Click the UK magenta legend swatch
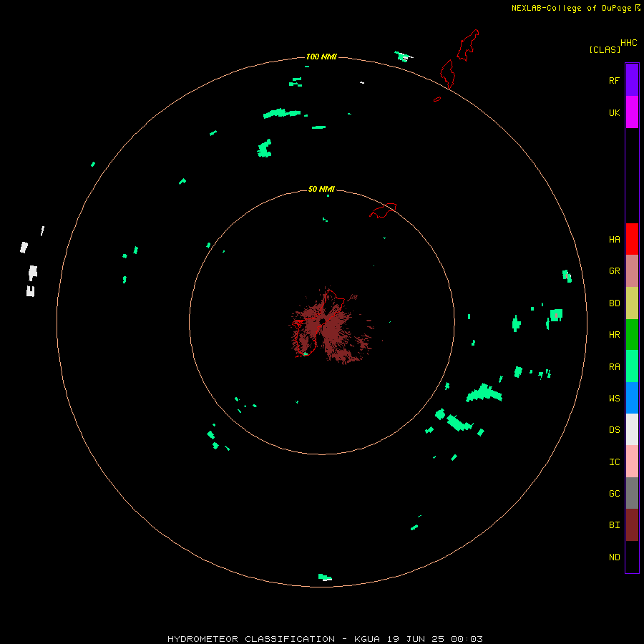Image resolution: width=644 pixels, height=644 pixels. pyautogui.click(x=632, y=112)
